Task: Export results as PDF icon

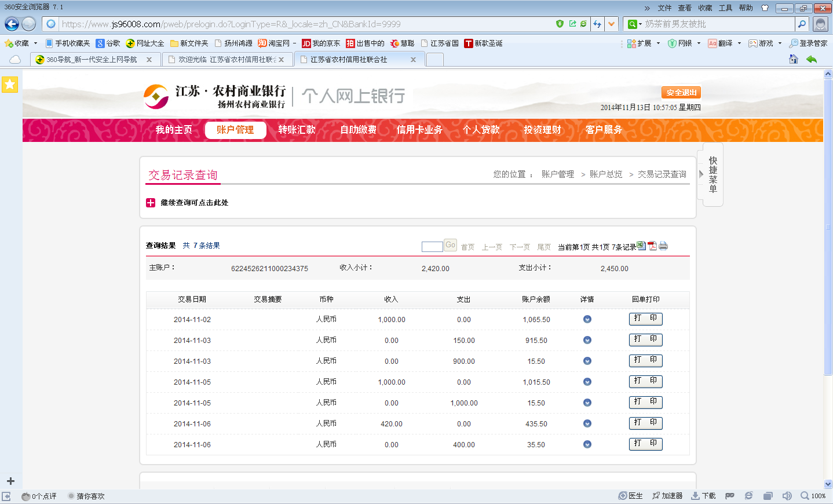Action: click(652, 246)
